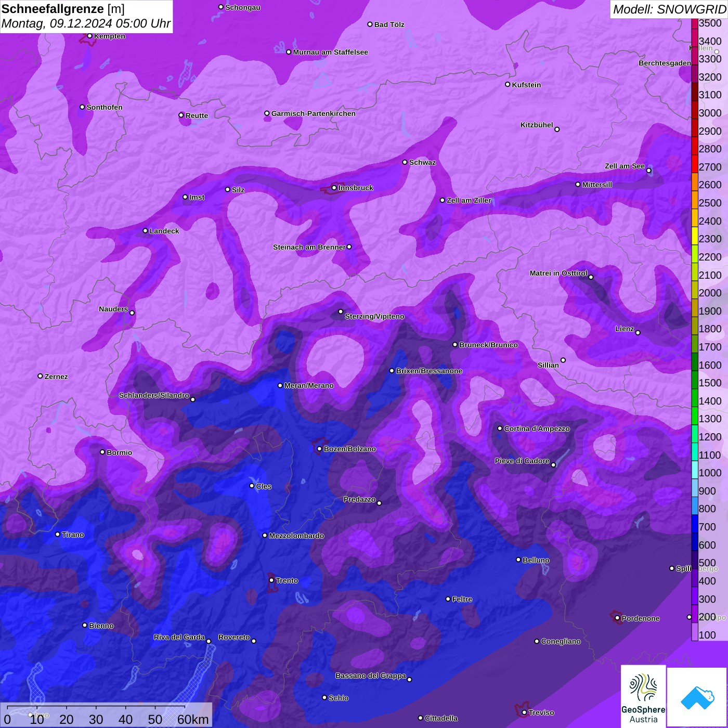The height and width of the screenshot is (728, 728).
Task: Click the Bad Tölz marker dot
Action: tap(370, 24)
